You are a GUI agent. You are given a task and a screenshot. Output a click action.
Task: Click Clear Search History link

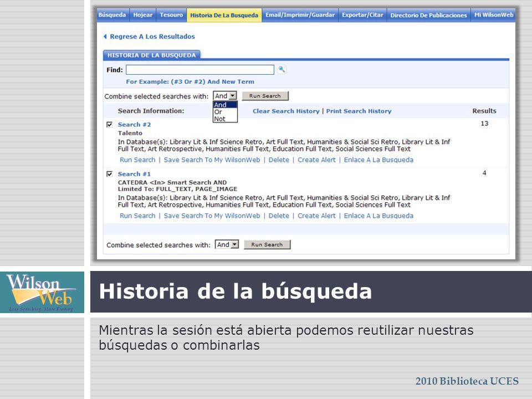click(x=286, y=111)
